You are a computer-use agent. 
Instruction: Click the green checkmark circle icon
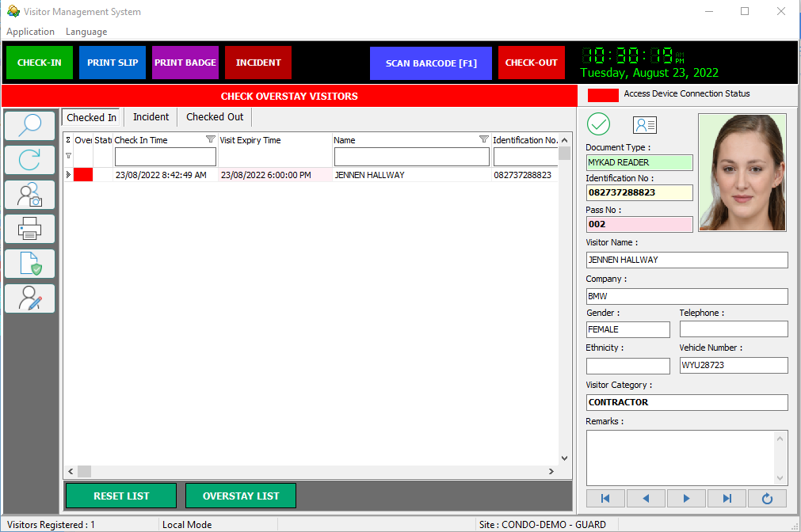click(599, 124)
